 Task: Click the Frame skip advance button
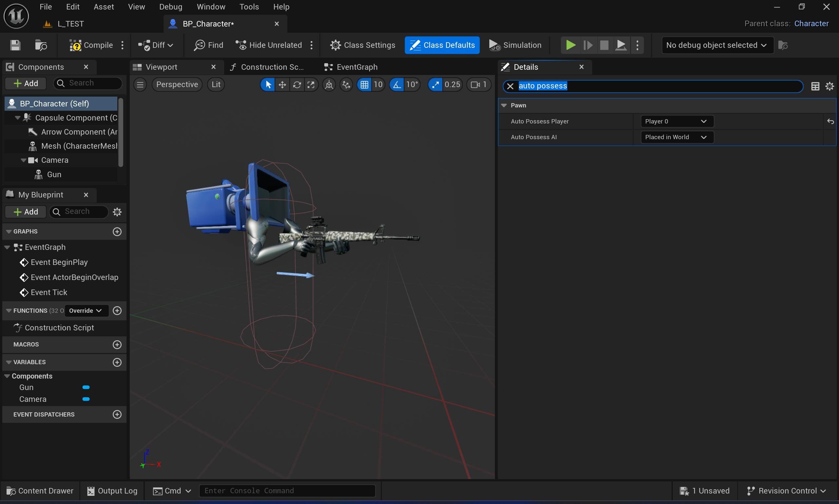pos(588,45)
